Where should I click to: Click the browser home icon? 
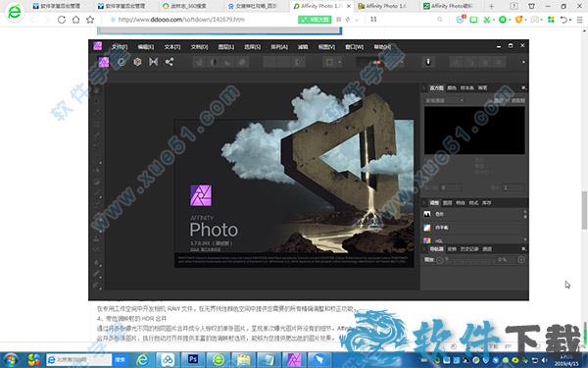(75, 20)
